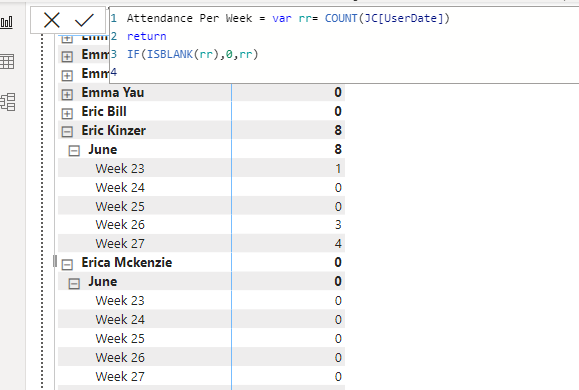Screen dimensions: 579x390
Task: Click Eric Bill's value 0
Action: coord(338,111)
